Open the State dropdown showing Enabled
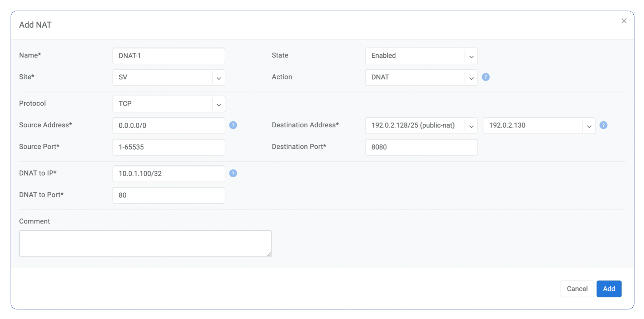 point(421,56)
